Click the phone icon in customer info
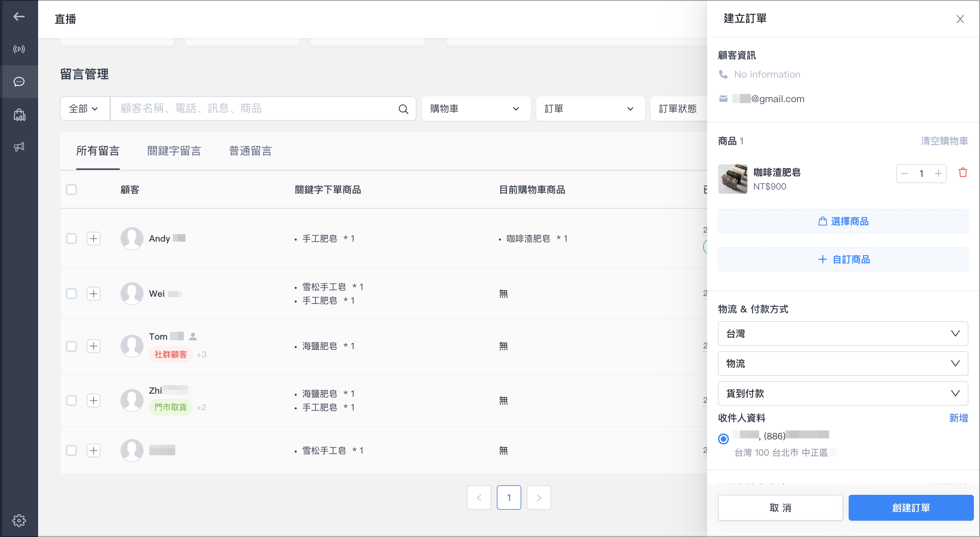The height and width of the screenshot is (537, 980). [x=723, y=74]
